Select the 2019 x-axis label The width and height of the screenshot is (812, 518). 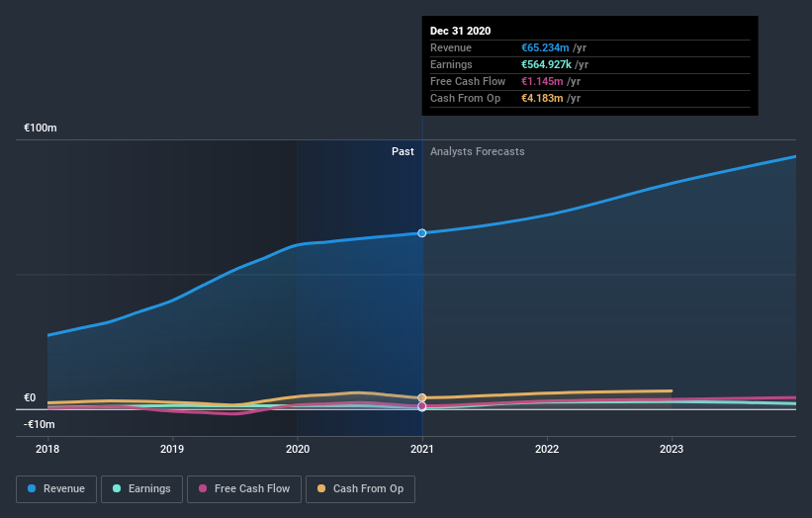172,449
